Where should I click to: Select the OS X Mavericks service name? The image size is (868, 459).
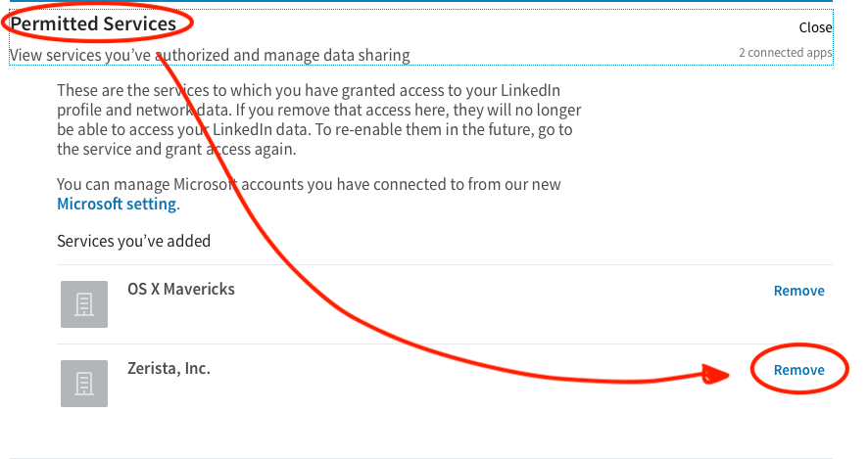pyautogui.click(x=181, y=290)
